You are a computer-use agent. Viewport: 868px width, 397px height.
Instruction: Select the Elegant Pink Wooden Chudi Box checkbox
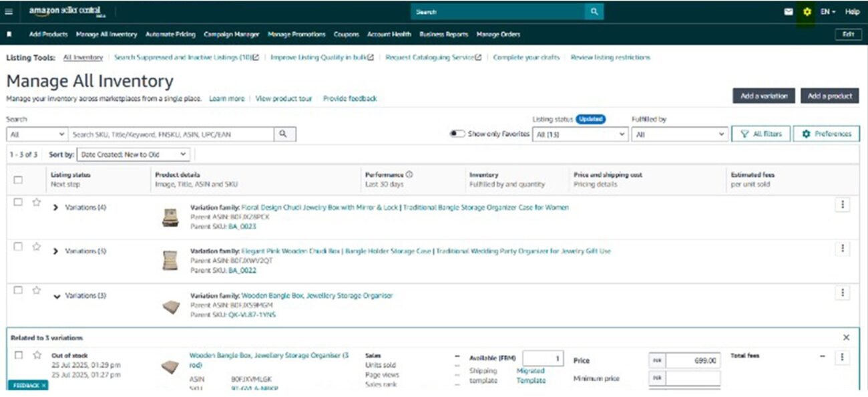(18, 246)
